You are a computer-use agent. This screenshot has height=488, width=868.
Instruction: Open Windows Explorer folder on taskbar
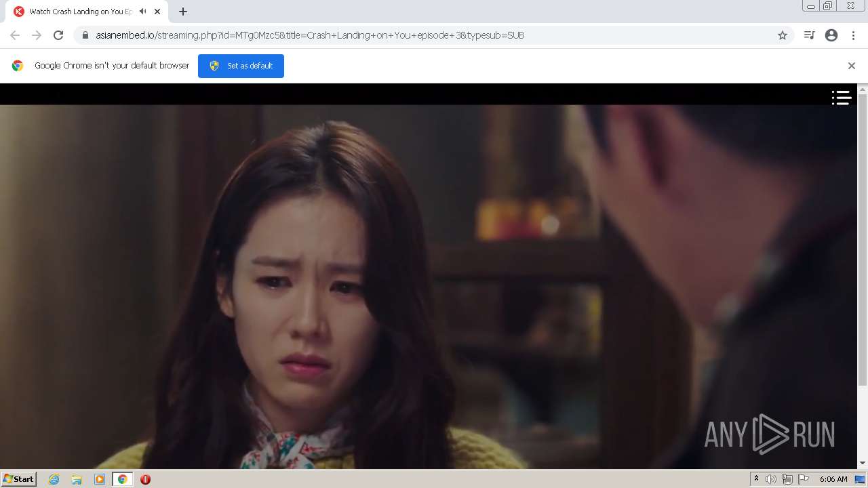pyautogui.click(x=77, y=479)
